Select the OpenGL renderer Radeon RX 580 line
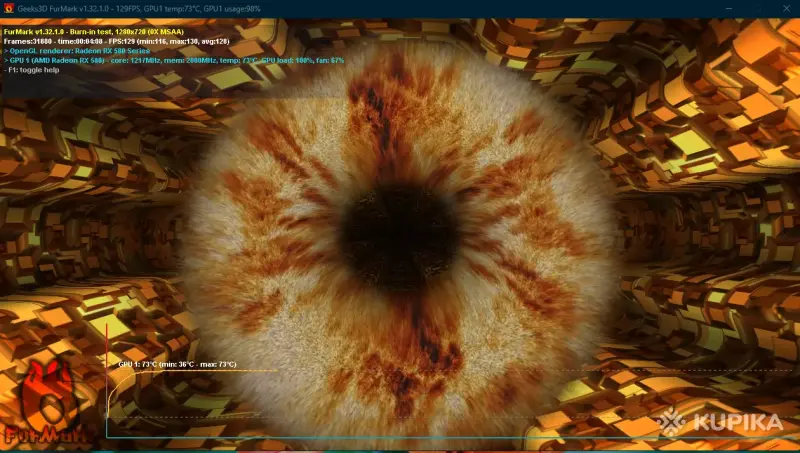Screen dimensions: 800x453 [x=77, y=51]
